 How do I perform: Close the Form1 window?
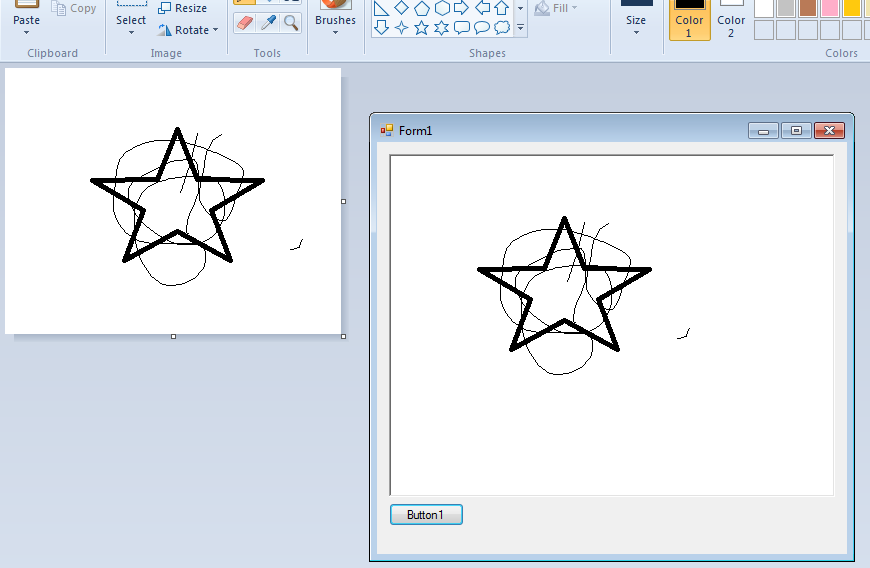pyautogui.click(x=829, y=131)
